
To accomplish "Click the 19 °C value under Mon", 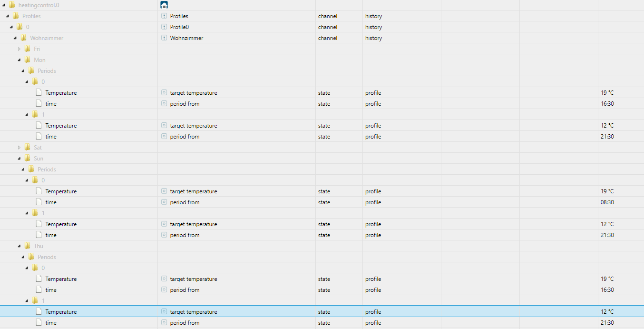I will point(607,93).
